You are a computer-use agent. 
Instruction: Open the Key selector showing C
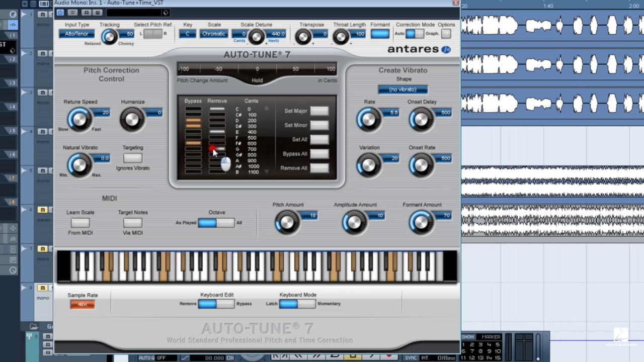tap(187, 34)
